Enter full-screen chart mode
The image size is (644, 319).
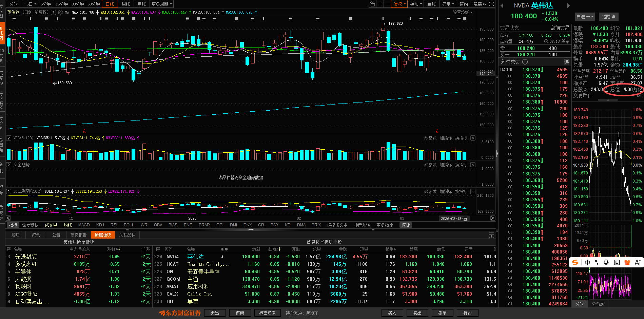[492, 4]
